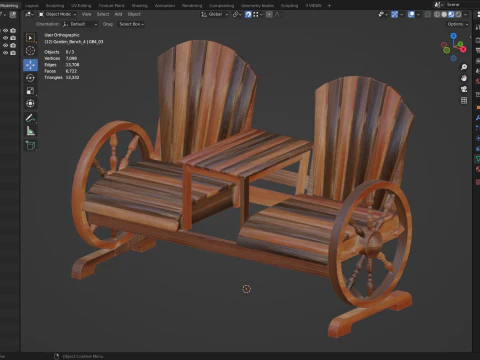Toggle snapping magnet in the header

click(248, 14)
